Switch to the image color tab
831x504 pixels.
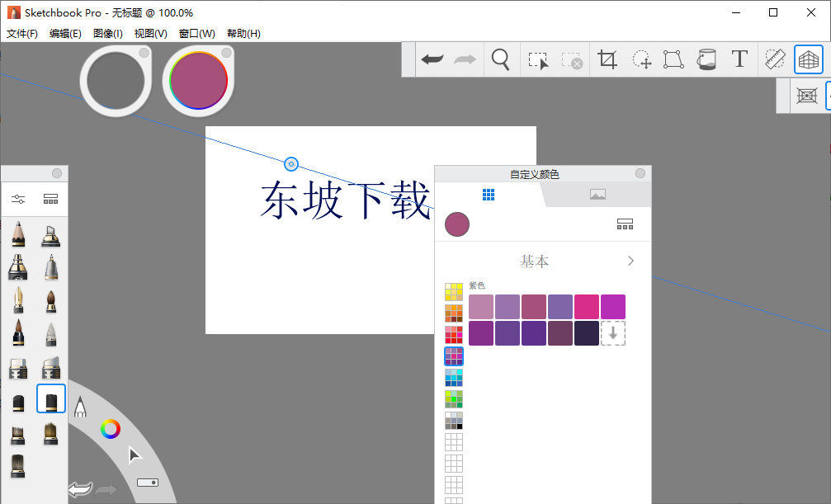[597, 195]
